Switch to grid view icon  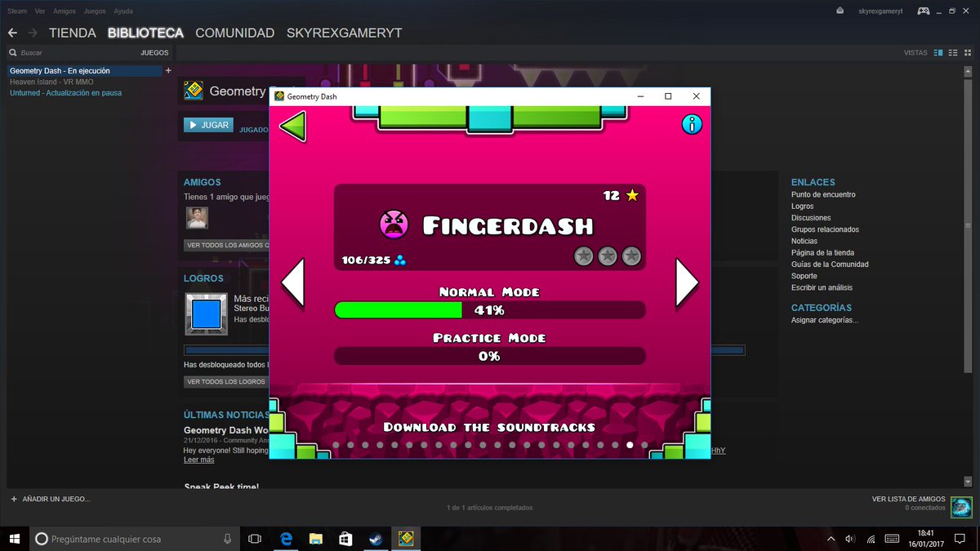point(968,53)
